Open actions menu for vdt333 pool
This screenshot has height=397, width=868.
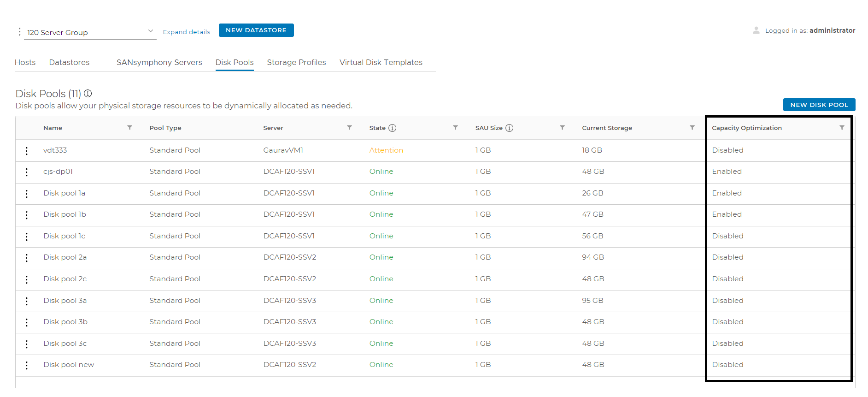click(x=27, y=151)
